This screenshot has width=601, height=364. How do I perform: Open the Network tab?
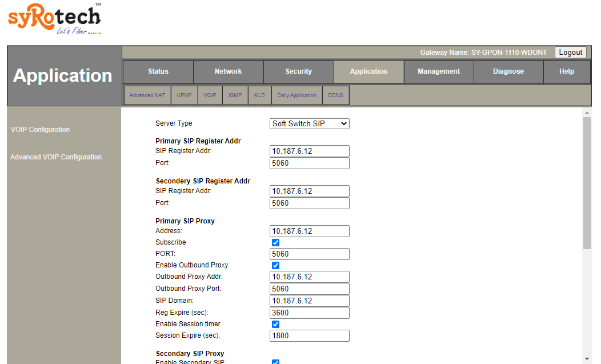(228, 71)
